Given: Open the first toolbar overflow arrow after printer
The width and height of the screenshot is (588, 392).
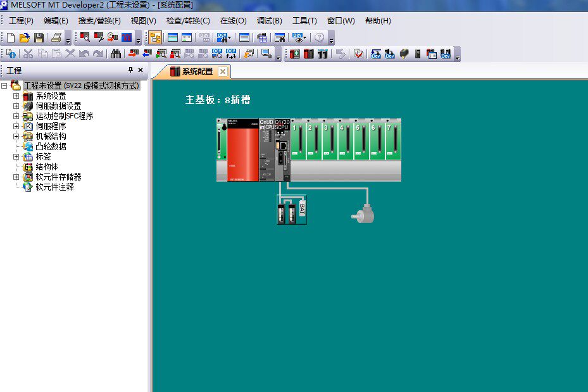Looking at the screenshot, I should [68, 41].
